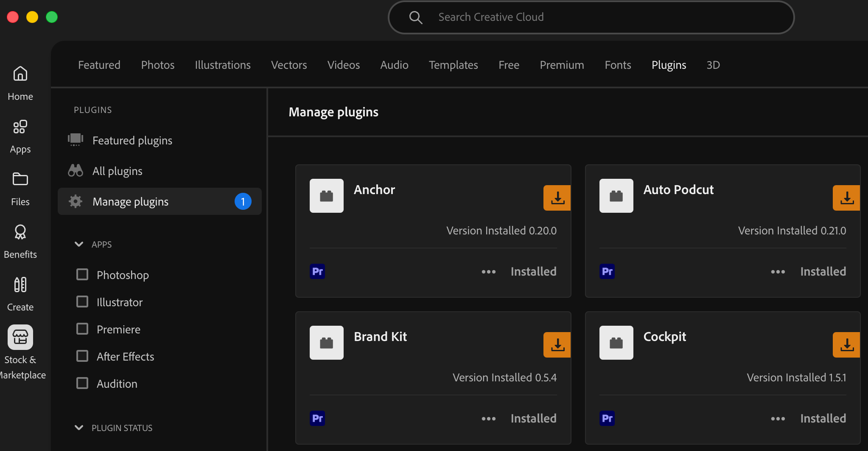Click the All plugins binoculars icon
Viewport: 868px width, 451px height.
76,170
